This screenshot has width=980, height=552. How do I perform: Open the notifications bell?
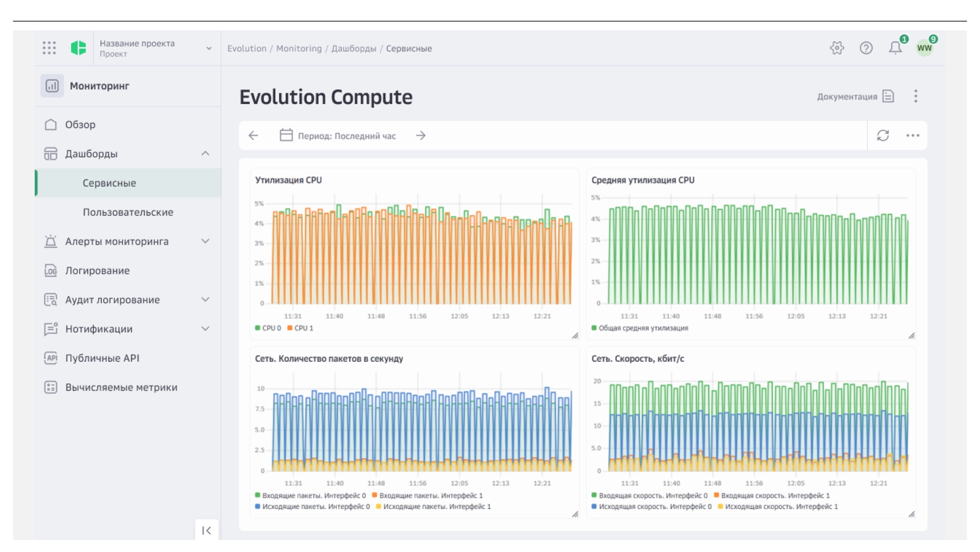895,48
